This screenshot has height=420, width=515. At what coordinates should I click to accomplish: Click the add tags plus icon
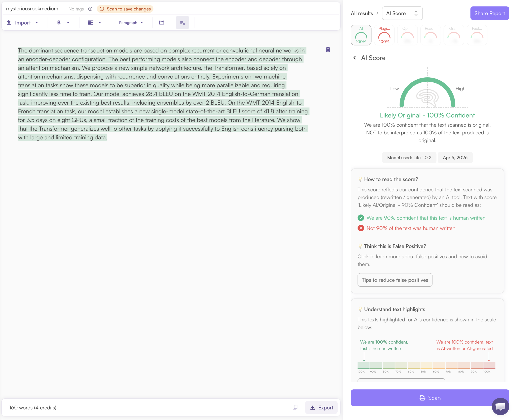(90, 9)
